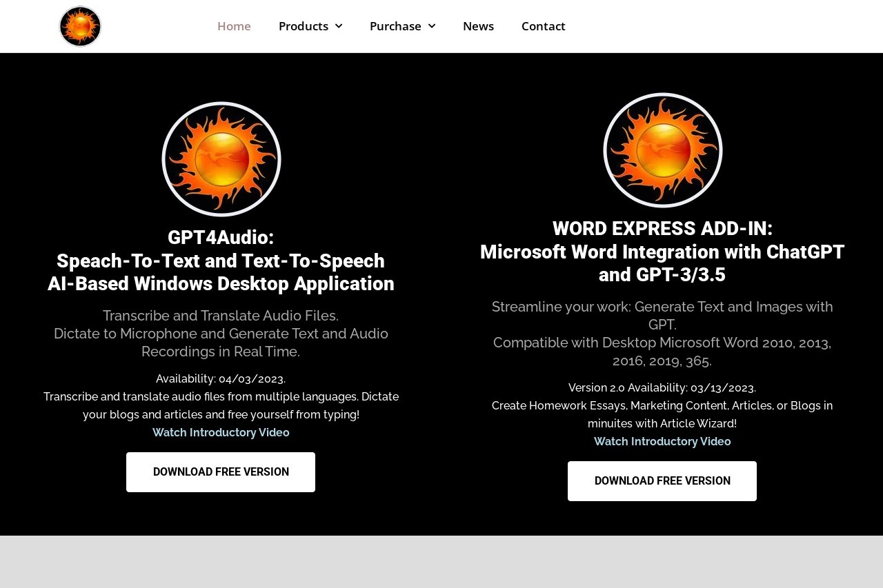This screenshot has width=883, height=588.
Task: Expand the Products dropdown chevron
Action: click(338, 26)
